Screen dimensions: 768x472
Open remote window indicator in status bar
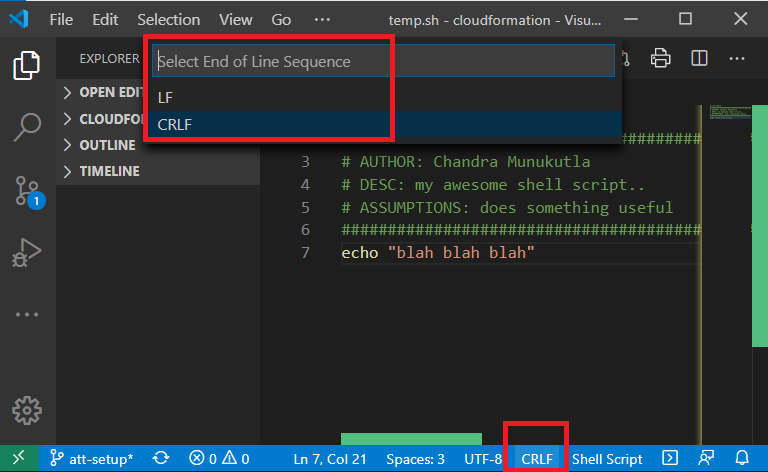19,458
